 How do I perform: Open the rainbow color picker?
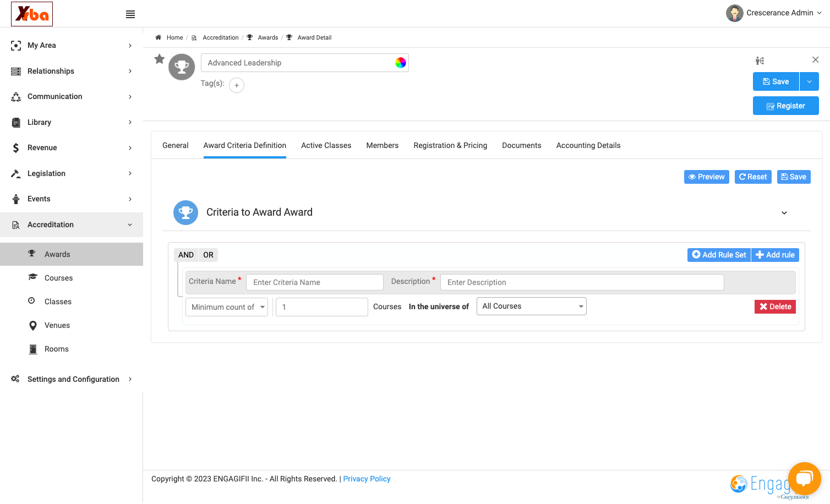coord(401,63)
